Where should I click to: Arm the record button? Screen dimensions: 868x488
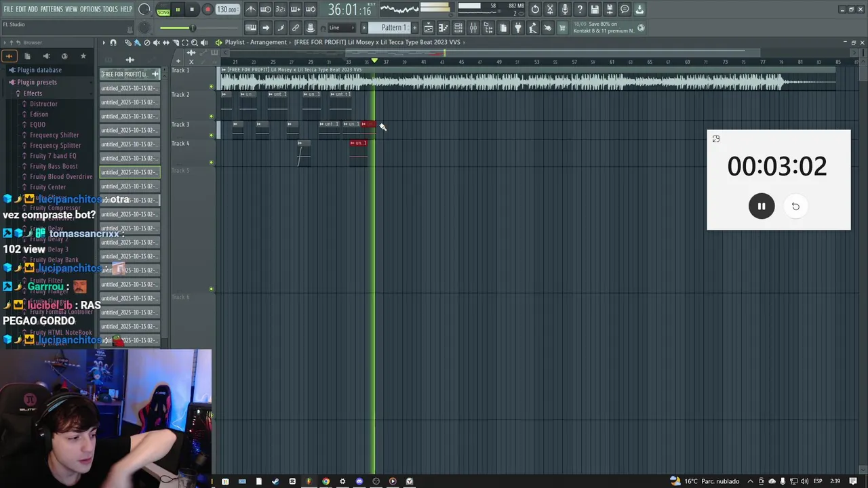(208, 9)
